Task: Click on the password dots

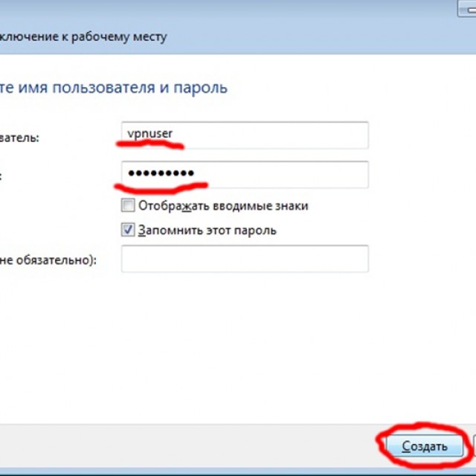Action: click(x=161, y=174)
